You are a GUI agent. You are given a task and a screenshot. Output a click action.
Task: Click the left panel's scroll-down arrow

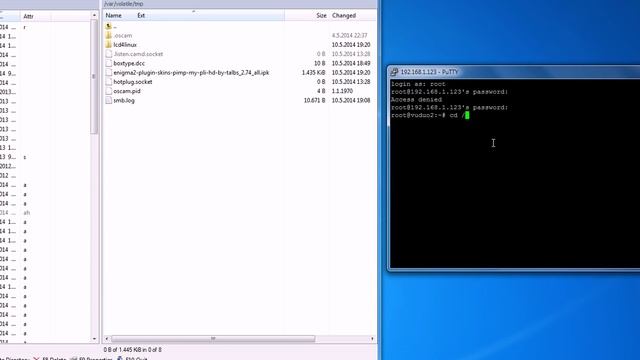point(94,339)
